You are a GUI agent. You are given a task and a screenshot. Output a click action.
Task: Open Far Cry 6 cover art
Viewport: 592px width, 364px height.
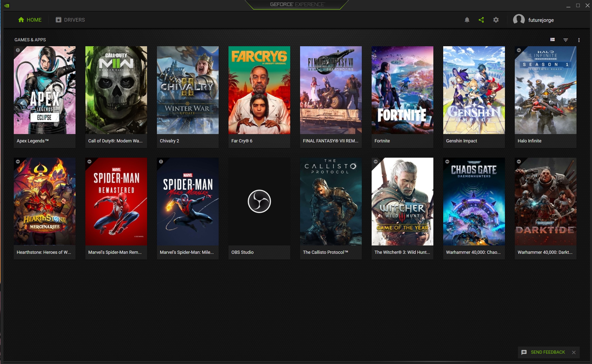pyautogui.click(x=259, y=90)
